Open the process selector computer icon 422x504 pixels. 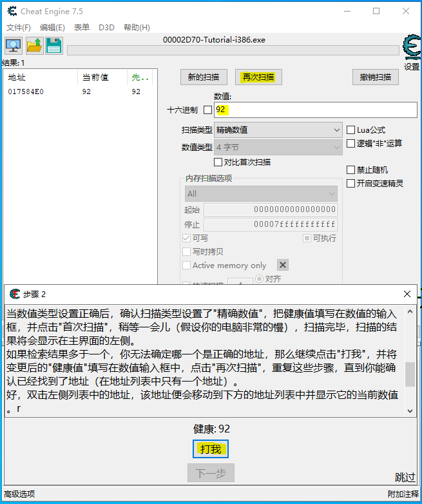[14, 46]
